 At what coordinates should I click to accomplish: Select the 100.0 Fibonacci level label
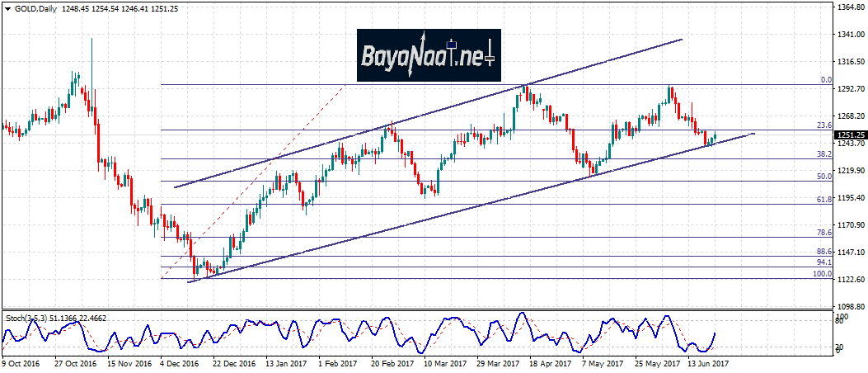coord(823,274)
